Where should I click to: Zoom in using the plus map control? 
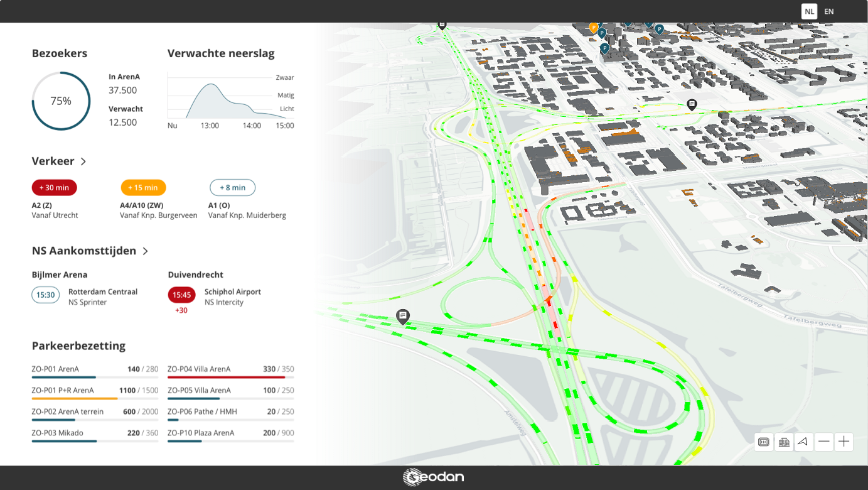[x=844, y=442]
